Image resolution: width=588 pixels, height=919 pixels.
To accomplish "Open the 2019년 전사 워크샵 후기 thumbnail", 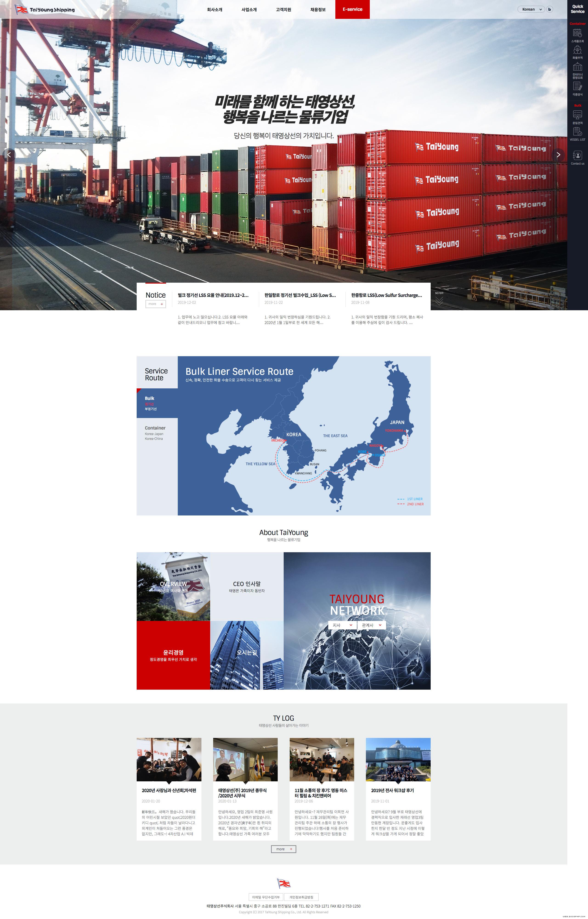I will 398,759.
